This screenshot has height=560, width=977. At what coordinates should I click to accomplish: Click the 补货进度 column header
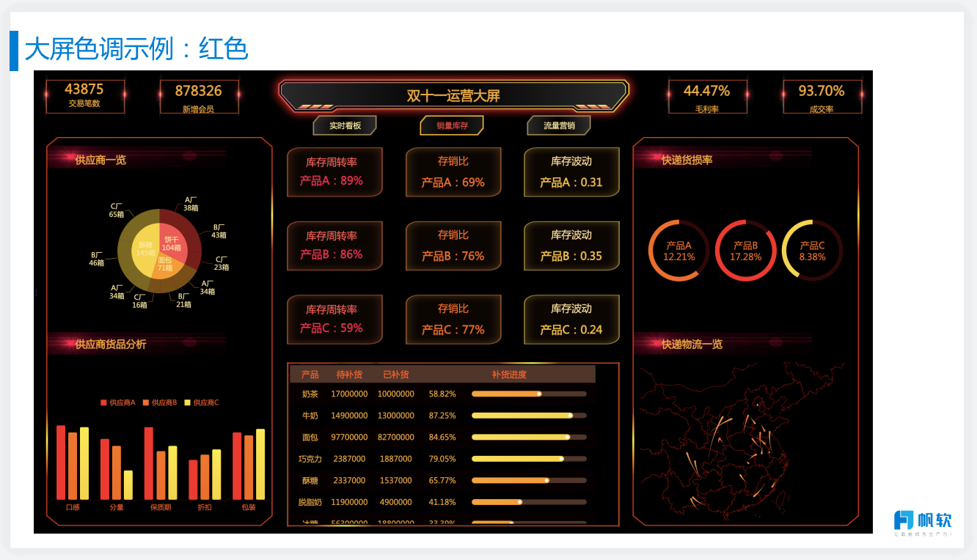(509, 375)
